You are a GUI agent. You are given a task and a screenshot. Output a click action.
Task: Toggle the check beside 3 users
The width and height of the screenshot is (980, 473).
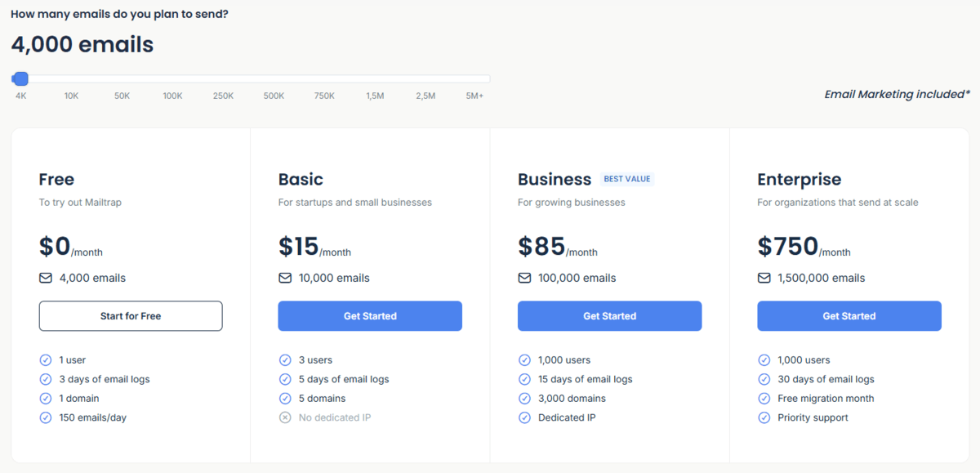(x=285, y=359)
